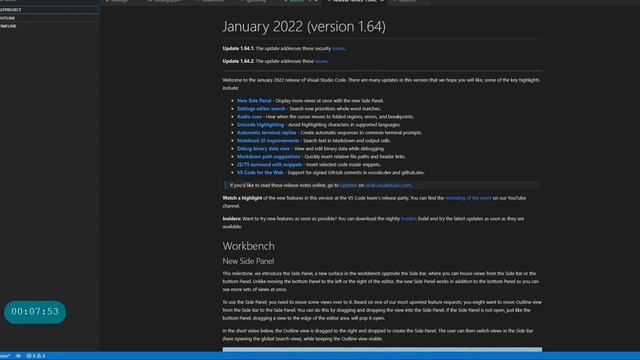Follow JS/TS surround with snippets link
640x360 pixels.
coord(269,164)
